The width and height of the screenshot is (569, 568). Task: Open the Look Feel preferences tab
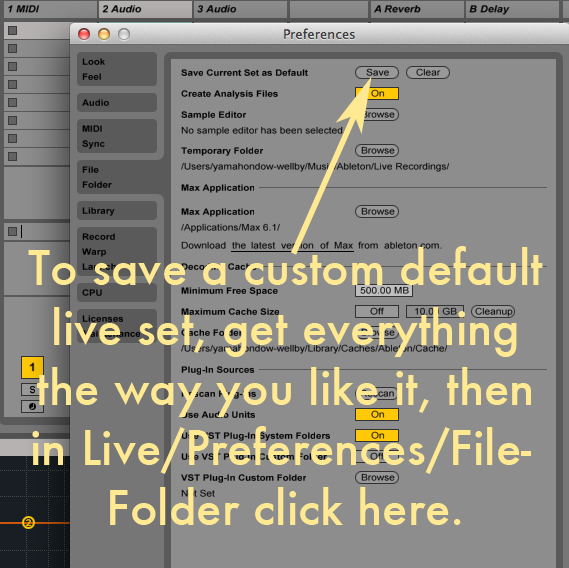click(x=117, y=69)
